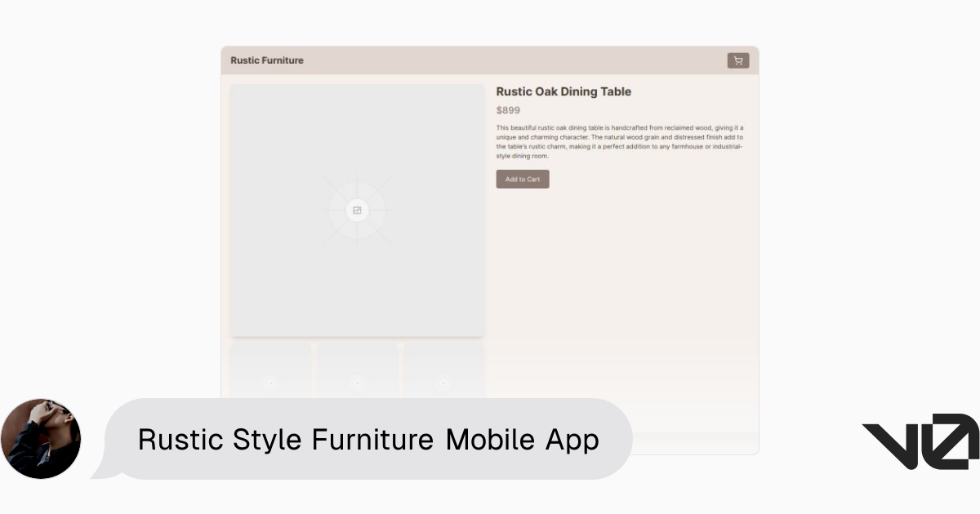Click the Rustic Furniture brand title
Viewport: 980px width, 514px height.
pyautogui.click(x=267, y=60)
